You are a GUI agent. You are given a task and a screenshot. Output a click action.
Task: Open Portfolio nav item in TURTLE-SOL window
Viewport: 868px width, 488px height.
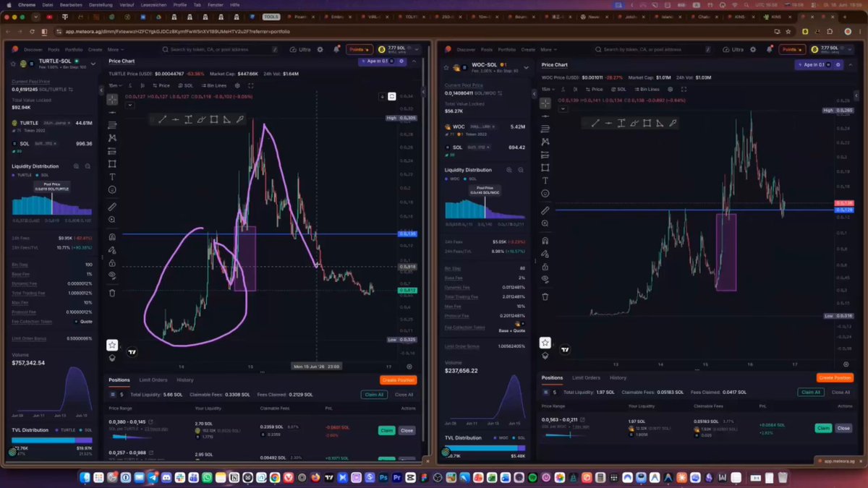tap(75, 49)
